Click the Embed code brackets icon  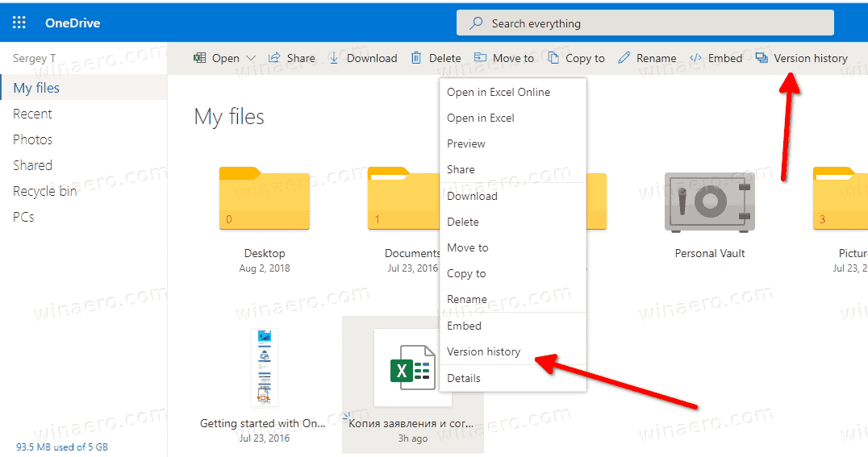[696, 57]
